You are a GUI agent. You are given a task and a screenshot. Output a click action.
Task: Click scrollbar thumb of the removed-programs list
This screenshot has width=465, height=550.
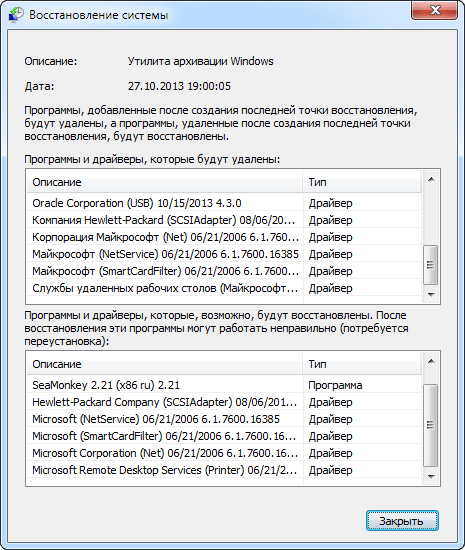(431, 264)
